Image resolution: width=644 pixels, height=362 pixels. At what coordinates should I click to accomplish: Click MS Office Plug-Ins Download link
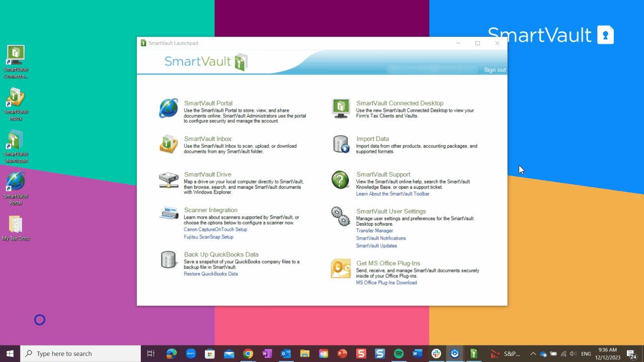[386, 283]
